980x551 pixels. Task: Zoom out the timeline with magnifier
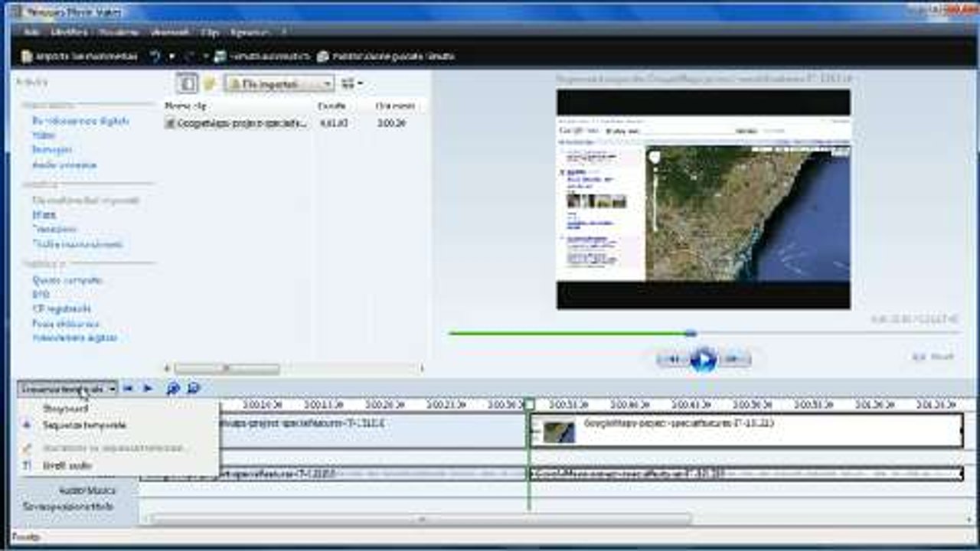click(193, 389)
